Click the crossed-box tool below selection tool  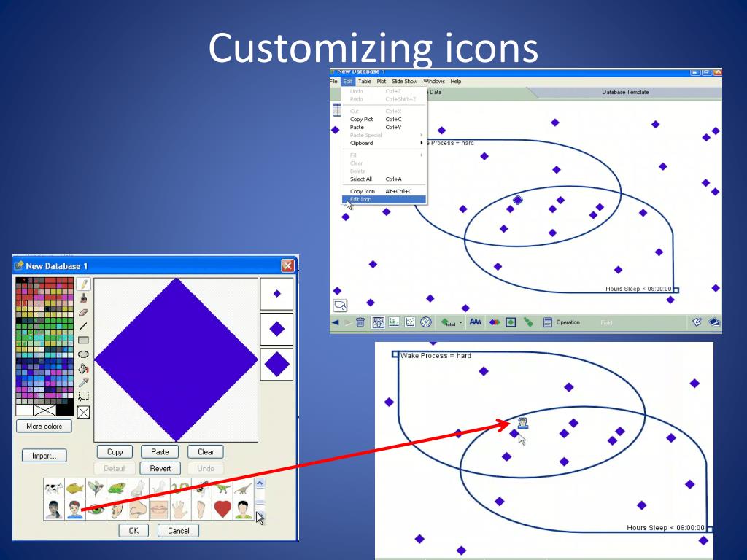coord(83,412)
